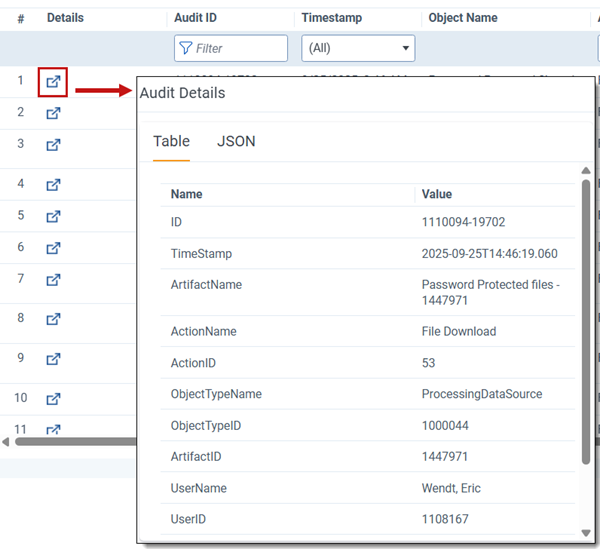Open audit details for row 8
This screenshot has height=549, width=600.
(53, 319)
